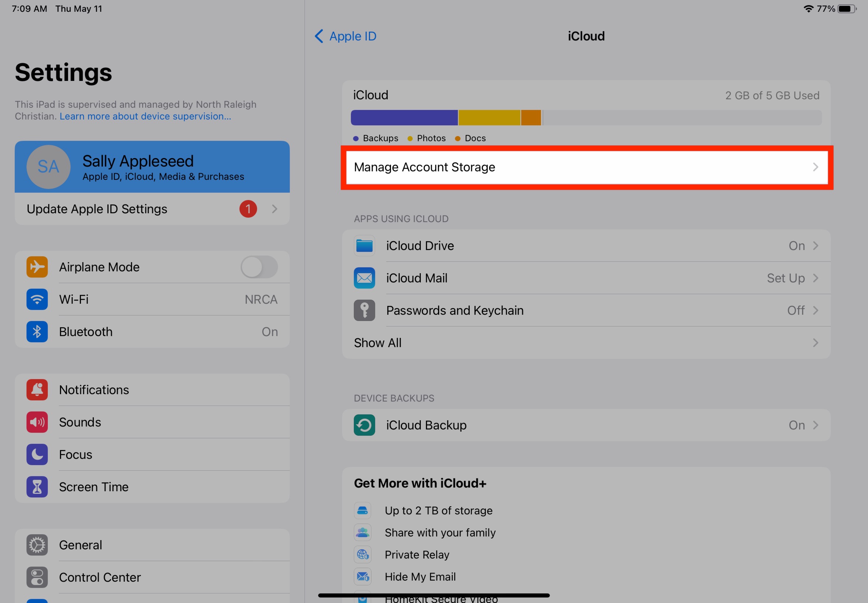Tap the Docs segment of storage bar
Viewport: 868px width, 603px height.
tap(531, 118)
